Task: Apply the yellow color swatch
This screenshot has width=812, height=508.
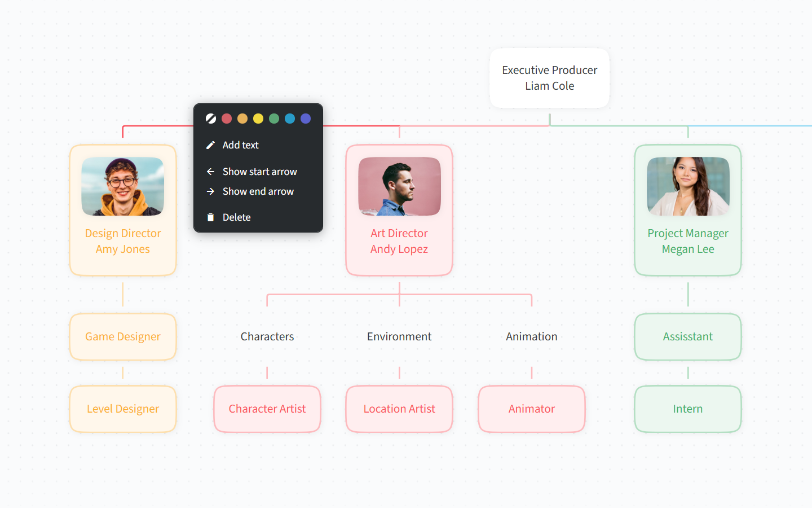Action: point(258,119)
